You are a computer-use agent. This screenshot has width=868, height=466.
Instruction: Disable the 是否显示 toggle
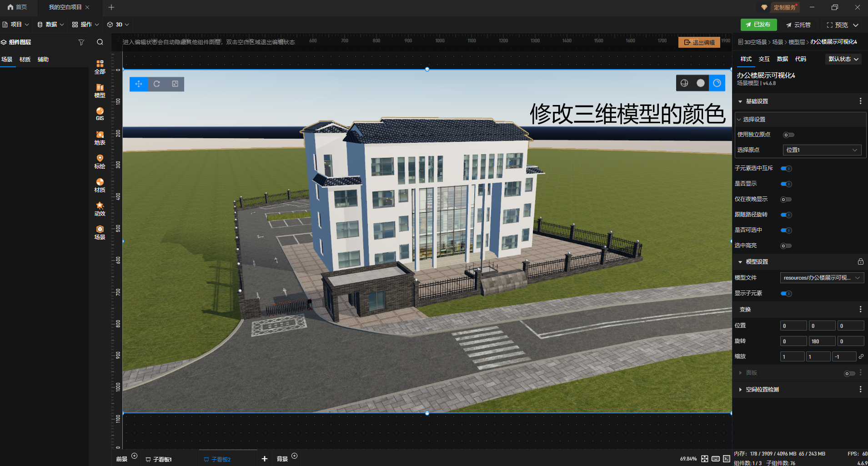point(787,184)
